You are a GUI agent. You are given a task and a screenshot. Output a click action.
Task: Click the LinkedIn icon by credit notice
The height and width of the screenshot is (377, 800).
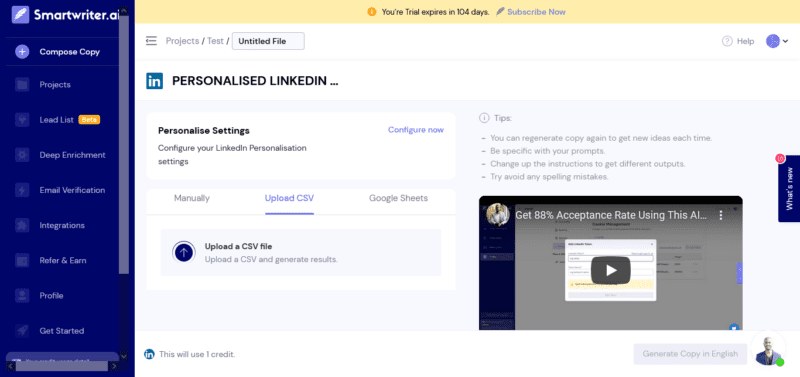click(x=149, y=354)
